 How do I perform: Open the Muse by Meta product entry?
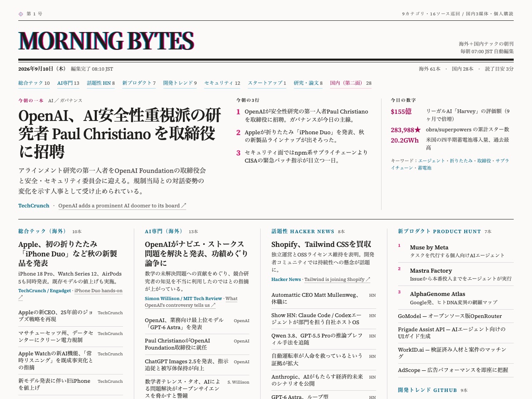[456, 251]
